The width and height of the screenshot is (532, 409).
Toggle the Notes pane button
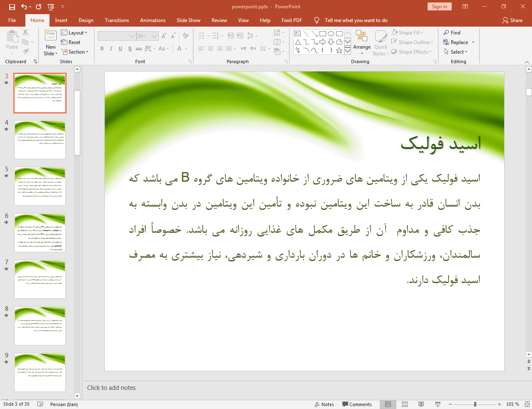[x=324, y=404]
